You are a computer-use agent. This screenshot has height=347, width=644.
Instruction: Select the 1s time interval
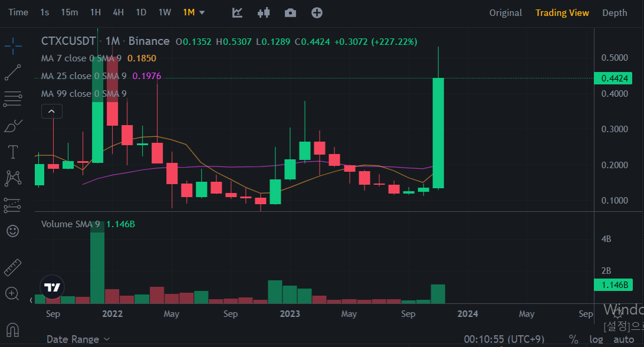click(45, 13)
